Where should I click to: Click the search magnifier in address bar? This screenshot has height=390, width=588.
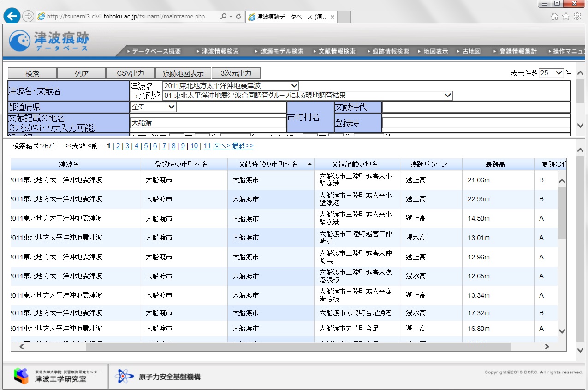pyautogui.click(x=223, y=16)
